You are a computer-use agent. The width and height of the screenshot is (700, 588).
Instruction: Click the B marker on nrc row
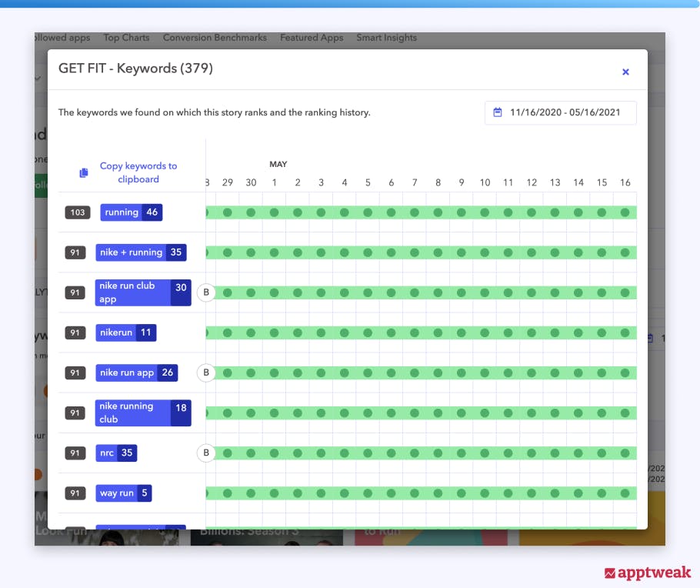click(205, 453)
